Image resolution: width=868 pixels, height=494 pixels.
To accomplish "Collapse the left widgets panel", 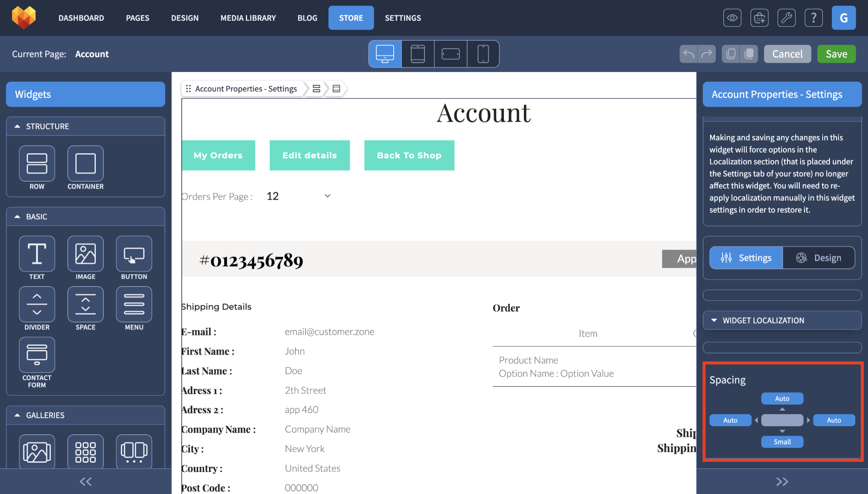I will (x=86, y=481).
